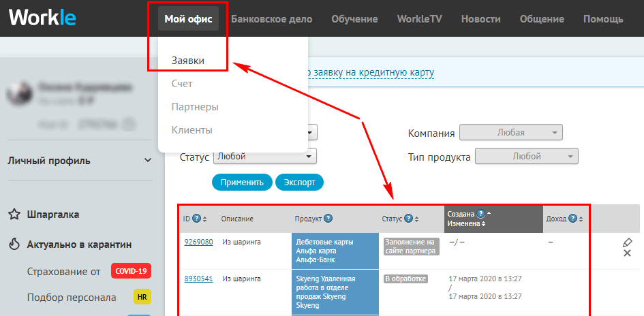Screen dimensions: 644x316
Task: Expand the Личный профиль section
Action: pos(80,161)
